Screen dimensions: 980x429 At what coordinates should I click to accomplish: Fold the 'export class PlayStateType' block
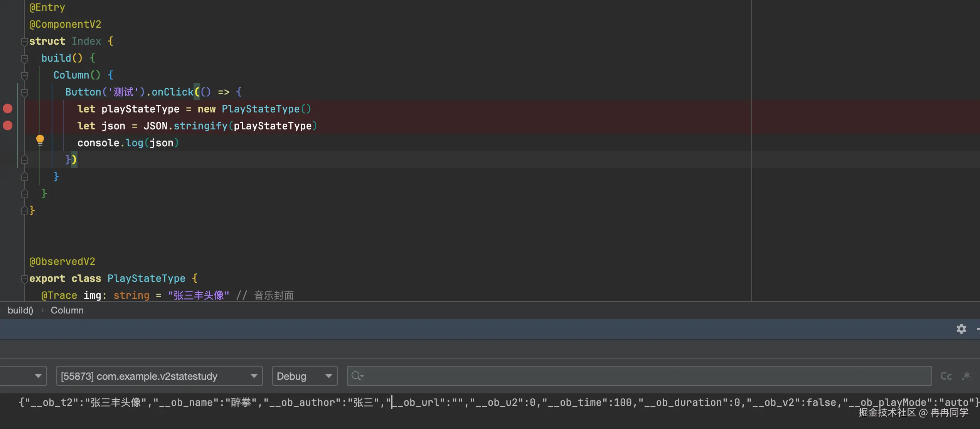coord(25,278)
